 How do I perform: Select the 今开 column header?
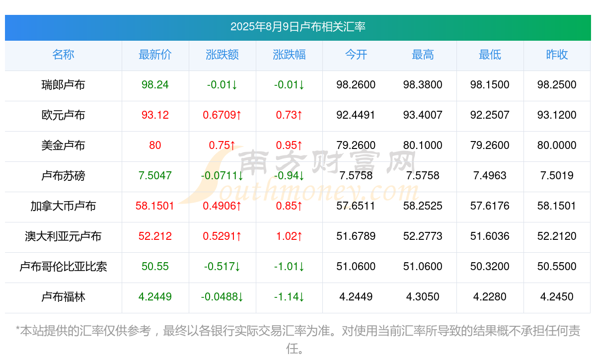tap(356, 55)
